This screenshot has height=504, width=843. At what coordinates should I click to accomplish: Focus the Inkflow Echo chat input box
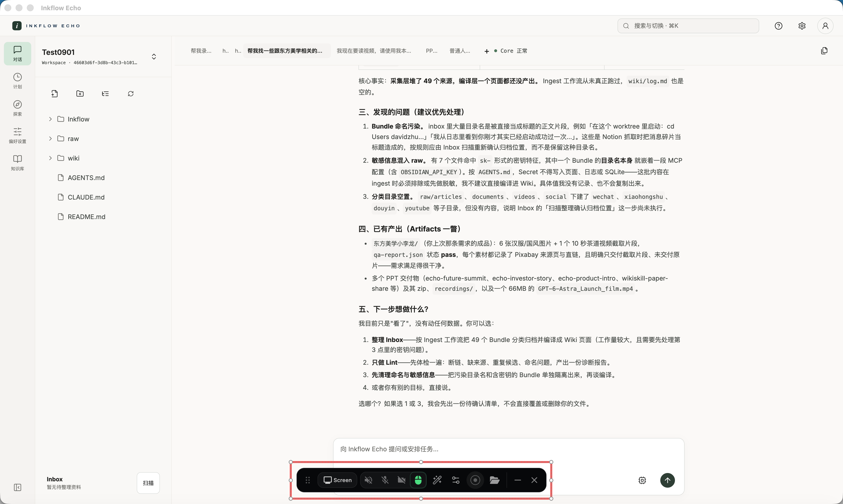tap(508, 449)
